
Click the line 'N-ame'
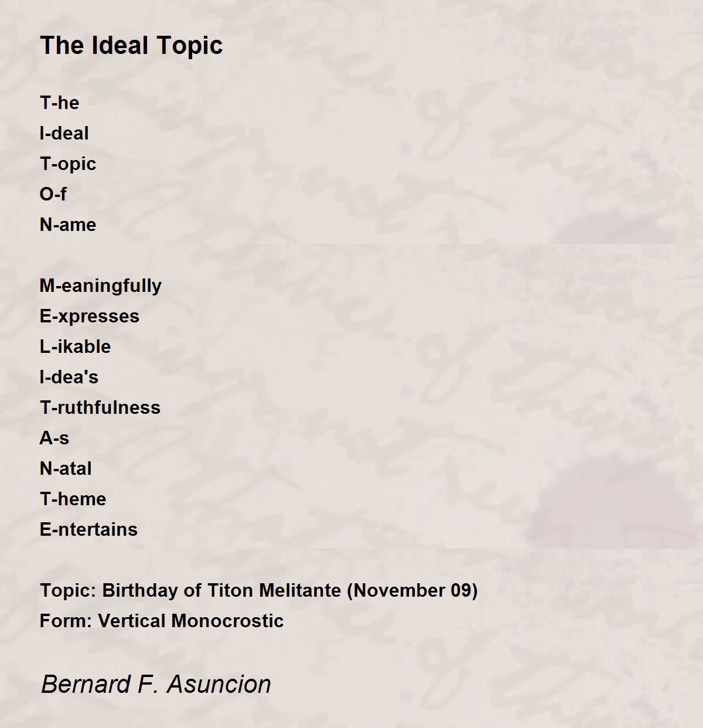click(68, 224)
